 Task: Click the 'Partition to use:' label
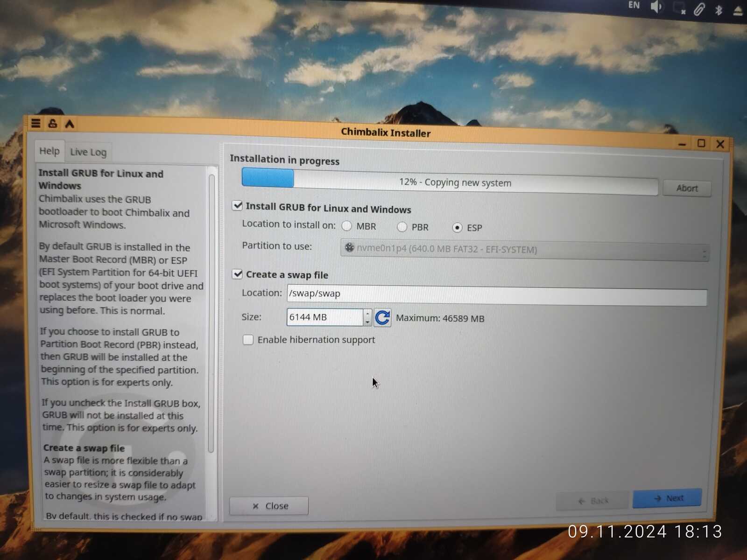277,246
